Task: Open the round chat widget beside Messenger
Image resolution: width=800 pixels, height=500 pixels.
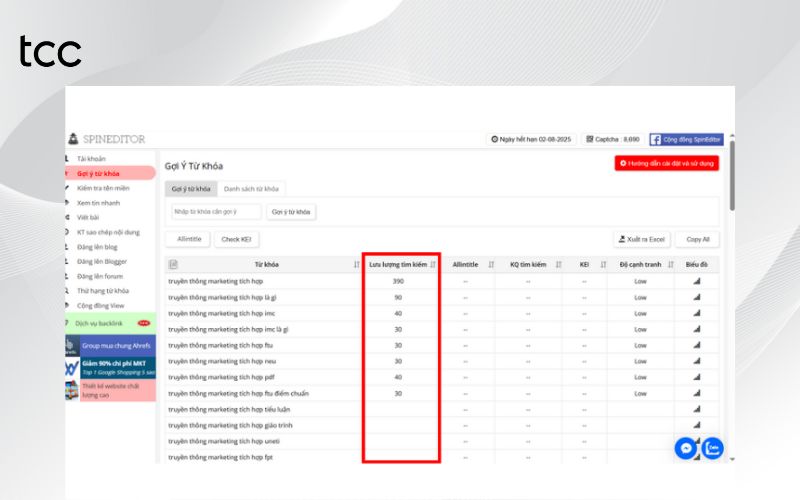Action: (713, 448)
